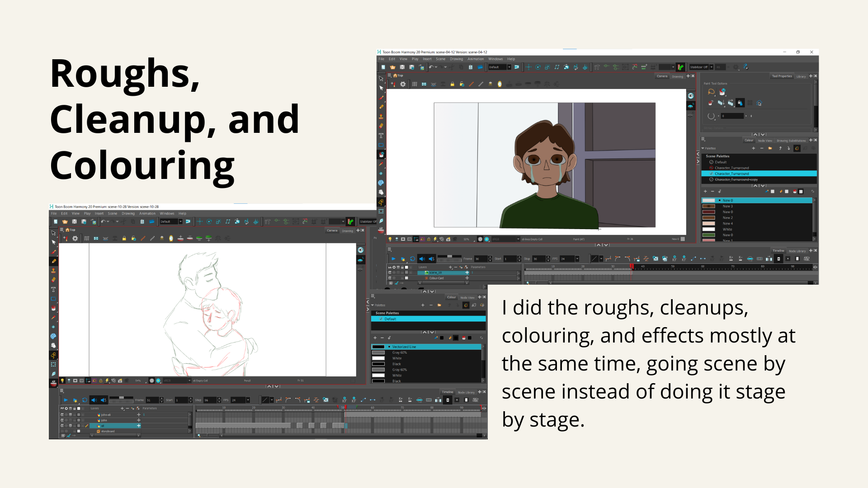The height and width of the screenshot is (488, 868).
Task: Disable the Colour-Card layer in scene-04-12 timeline
Action: click(390, 278)
